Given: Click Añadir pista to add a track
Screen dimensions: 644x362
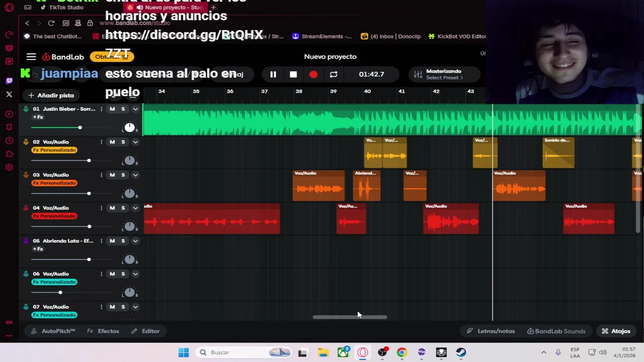Looking at the screenshot, I should pos(51,95).
